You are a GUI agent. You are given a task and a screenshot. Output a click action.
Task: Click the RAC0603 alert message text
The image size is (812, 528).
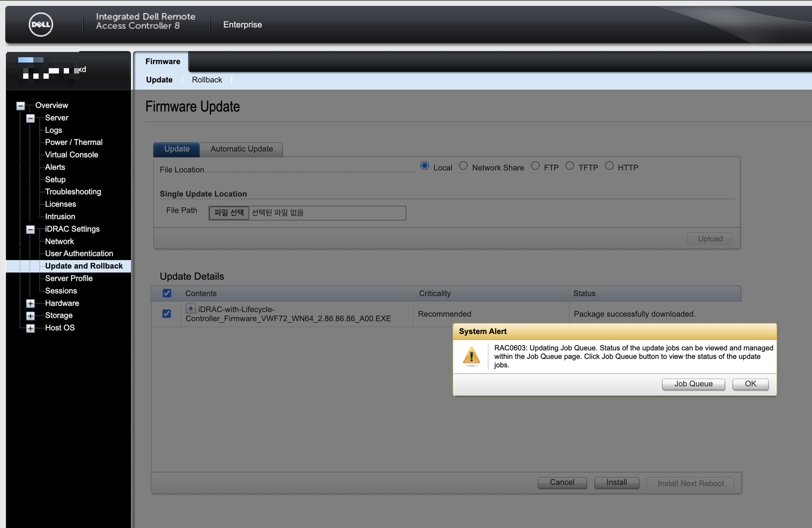point(634,356)
